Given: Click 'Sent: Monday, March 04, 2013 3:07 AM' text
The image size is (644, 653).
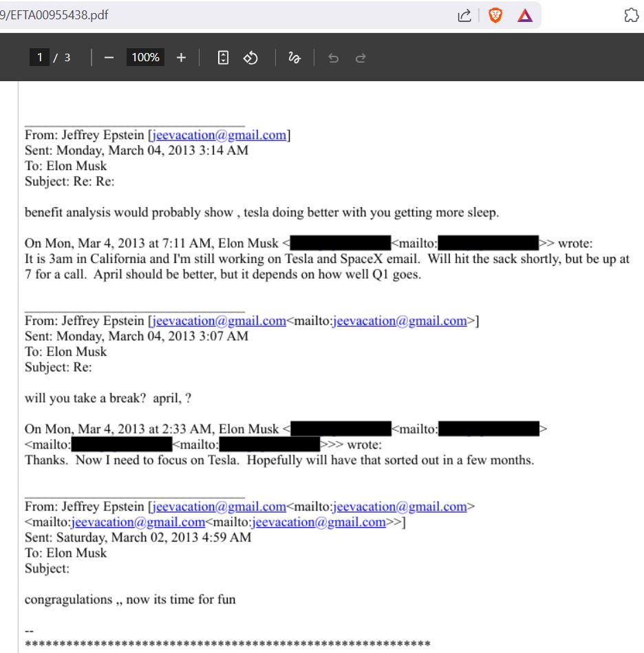Looking at the screenshot, I should point(136,336).
